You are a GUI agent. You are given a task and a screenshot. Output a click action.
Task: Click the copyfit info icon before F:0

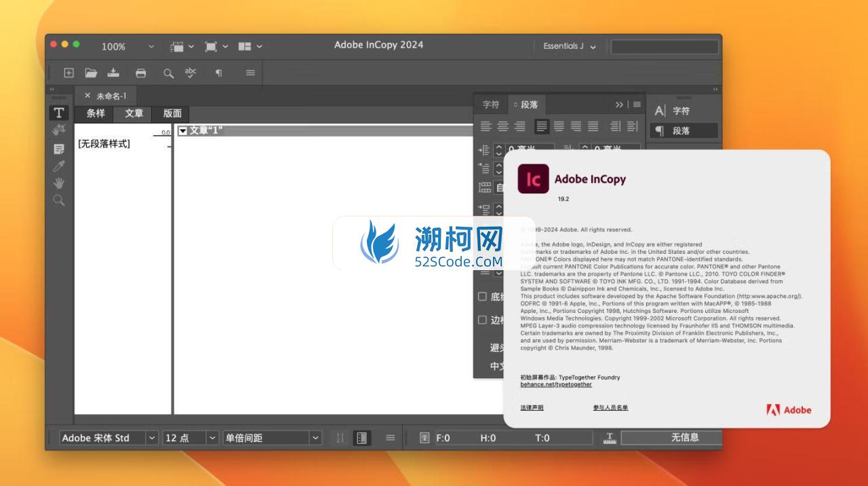tap(425, 438)
